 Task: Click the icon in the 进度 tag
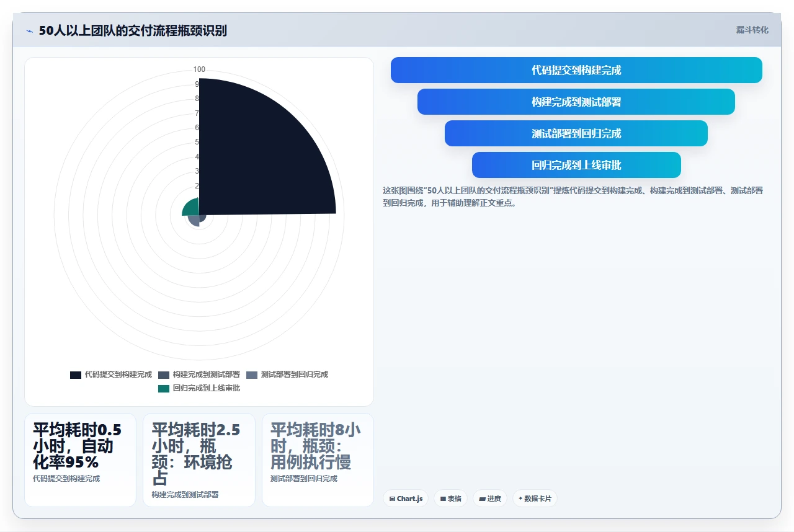coord(482,499)
